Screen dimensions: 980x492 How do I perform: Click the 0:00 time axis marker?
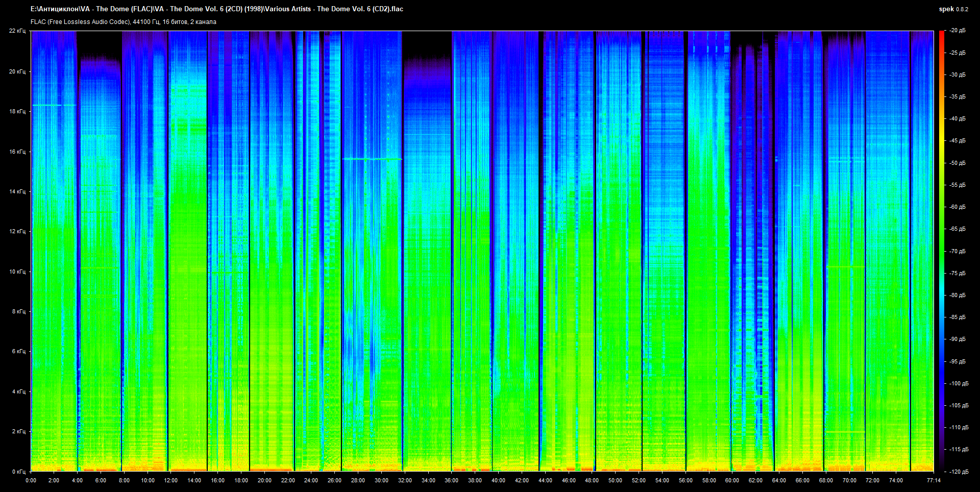click(31, 480)
